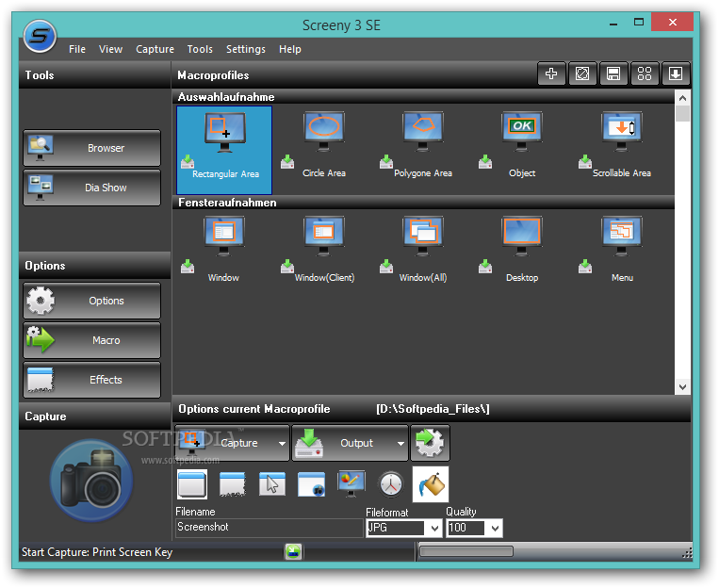
Task: Click the D:\Softpedia_Files\ output path text
Action: [x=433, y=409]
